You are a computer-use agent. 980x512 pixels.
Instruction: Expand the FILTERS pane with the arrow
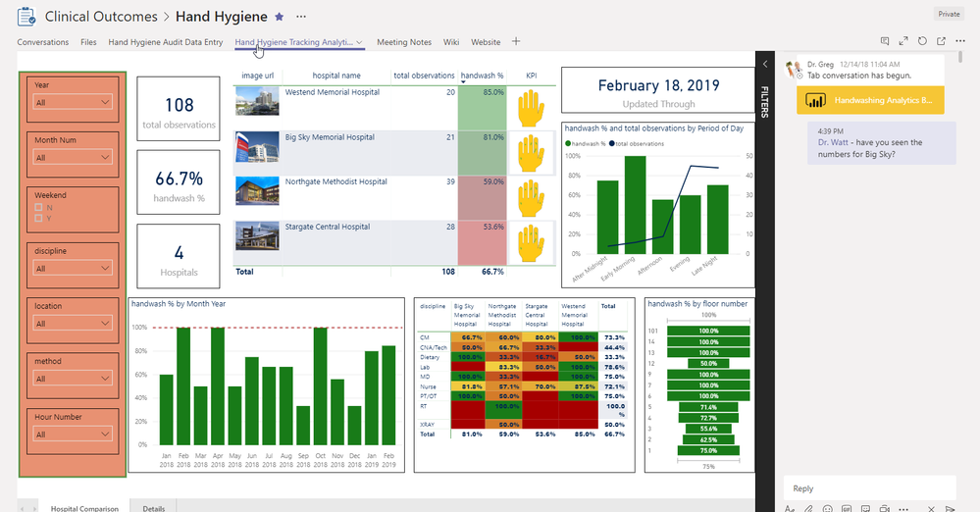pos(765,64)
